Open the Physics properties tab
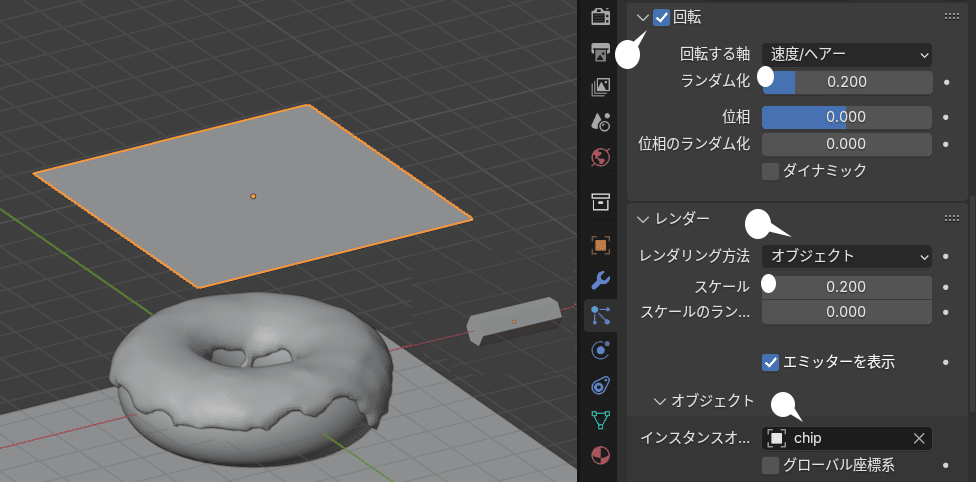 [601, 351]
